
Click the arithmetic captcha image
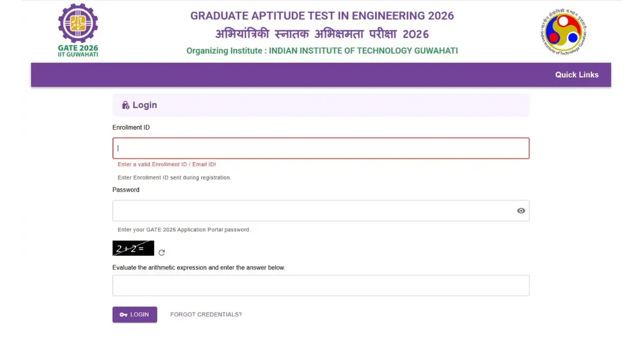click(133, 248)
